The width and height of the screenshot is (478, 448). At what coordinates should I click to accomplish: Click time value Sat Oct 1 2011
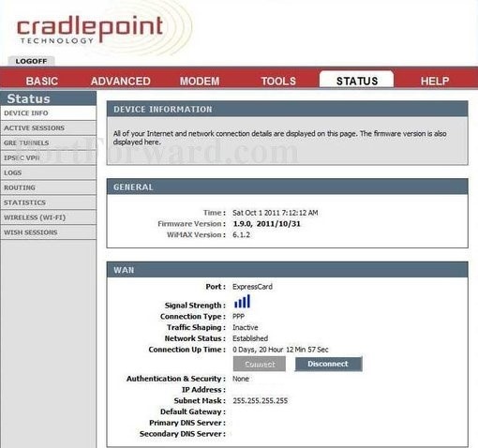[275, 213]
